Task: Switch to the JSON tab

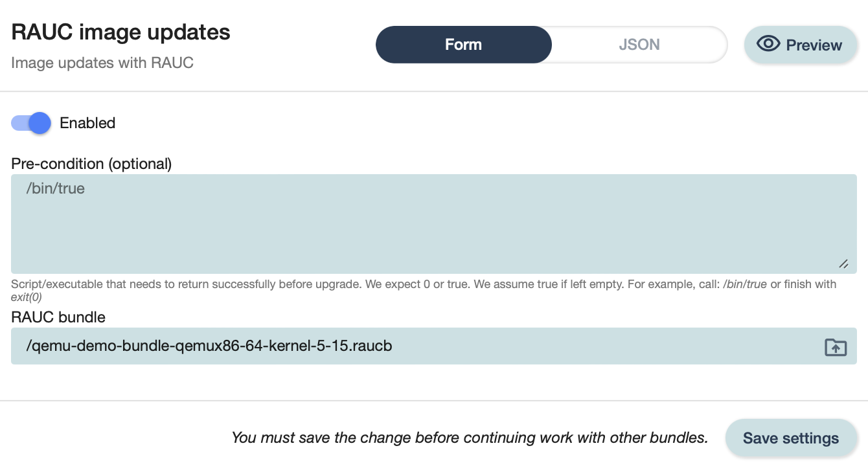Action: [639, 44]
